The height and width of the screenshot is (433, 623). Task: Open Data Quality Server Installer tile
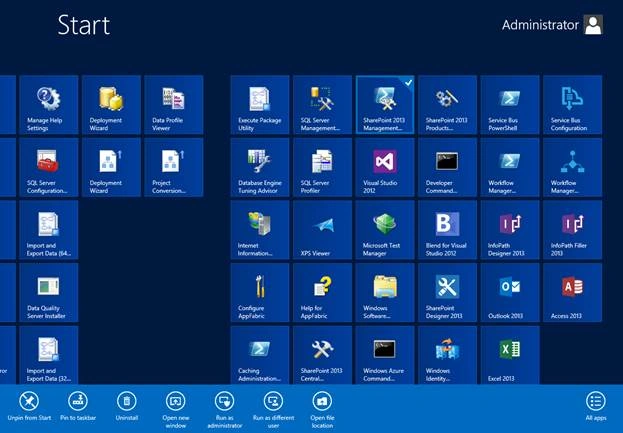coord(49,292)
